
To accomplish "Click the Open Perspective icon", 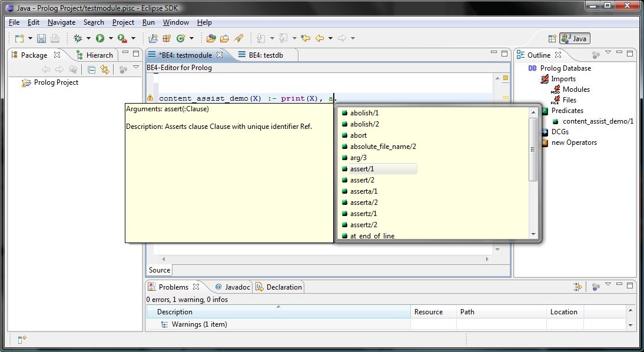I will click(552, 38).
